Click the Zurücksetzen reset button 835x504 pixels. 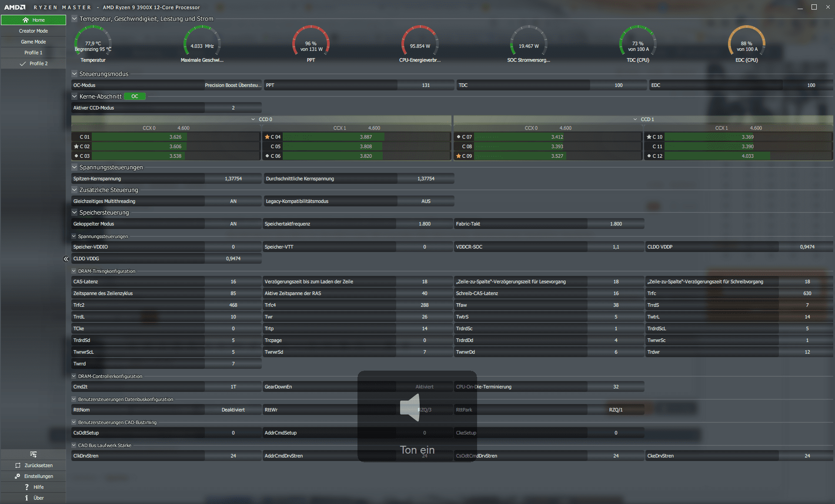tap(33, 465)
